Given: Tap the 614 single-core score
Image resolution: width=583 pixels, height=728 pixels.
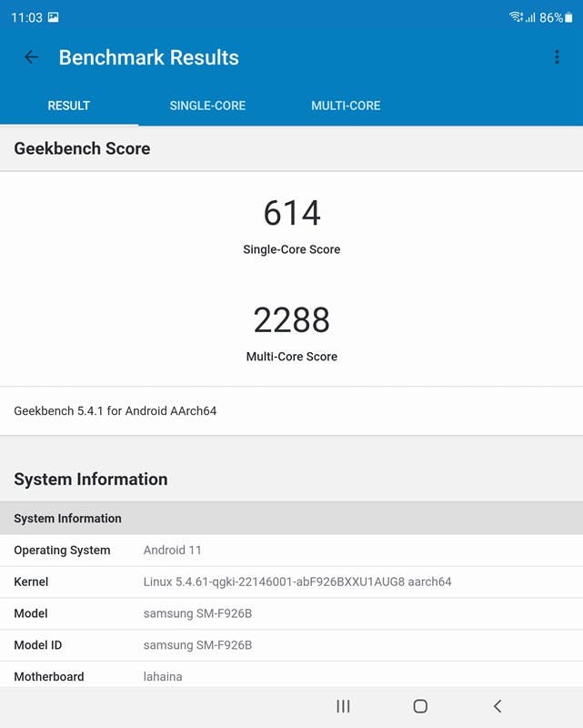Looking at the screenshot, I should 292,214.
